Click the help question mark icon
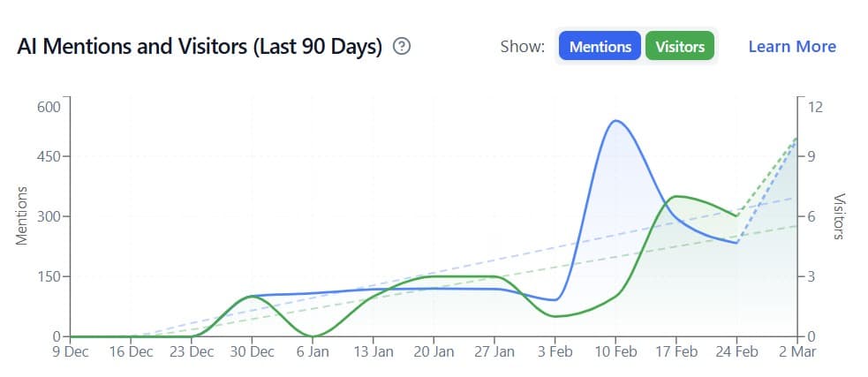The height and width of the screenshot is (377, 868). coord(402,47)
